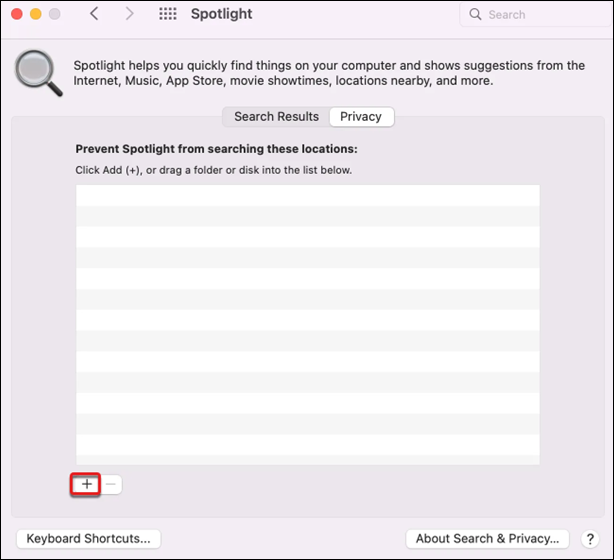Screen dimensions: 614x560
Task: Switch to the Search Results tab
Action: tap(276, 117)
